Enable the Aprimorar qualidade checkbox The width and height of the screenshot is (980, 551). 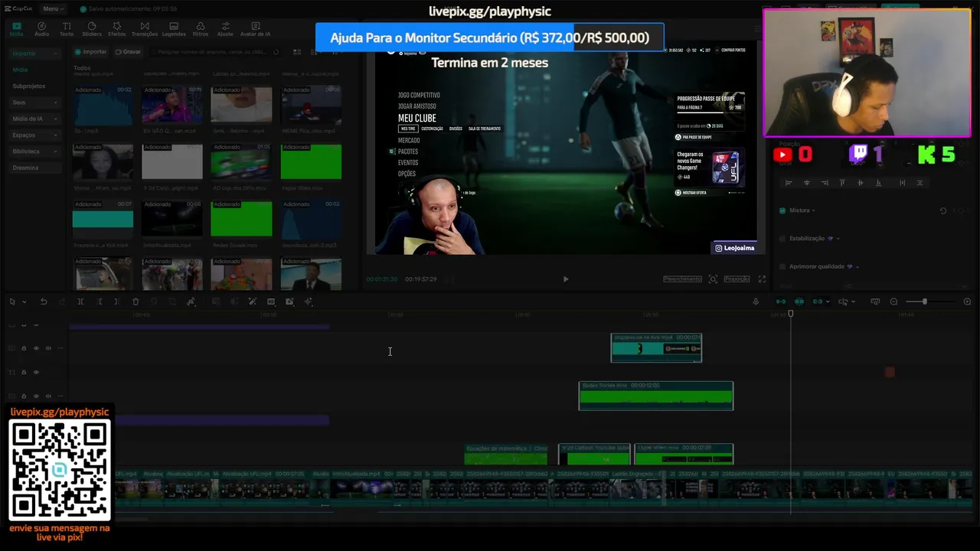click(782, 266)
